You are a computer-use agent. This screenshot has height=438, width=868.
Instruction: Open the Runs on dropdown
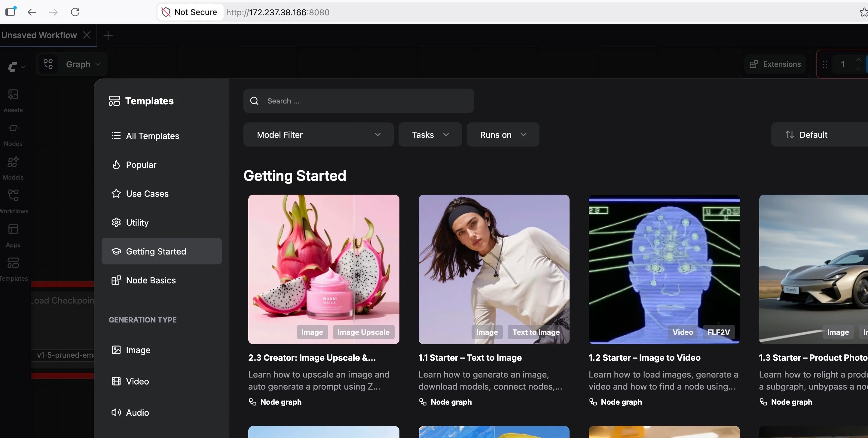click(x=503, y=134)
